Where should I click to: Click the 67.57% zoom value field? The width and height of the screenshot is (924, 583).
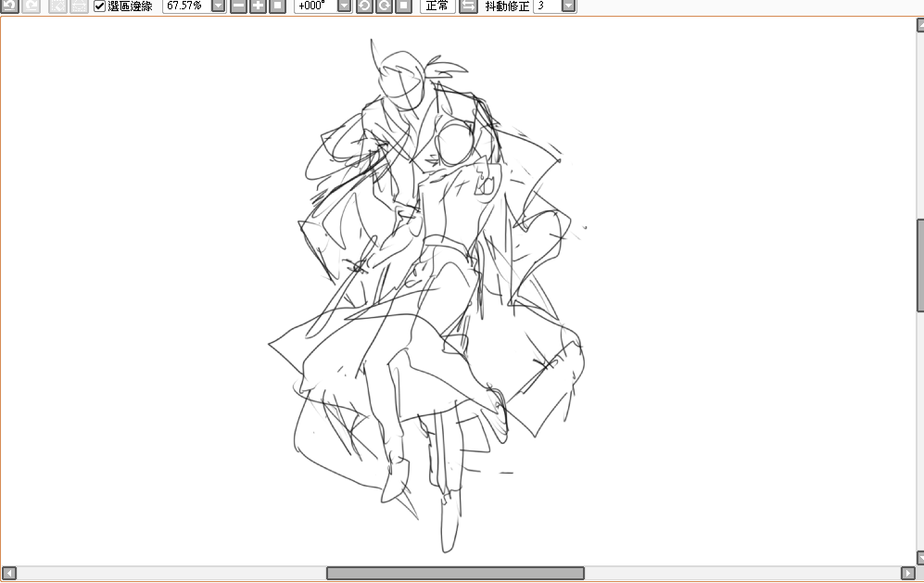tap(186, 6)
